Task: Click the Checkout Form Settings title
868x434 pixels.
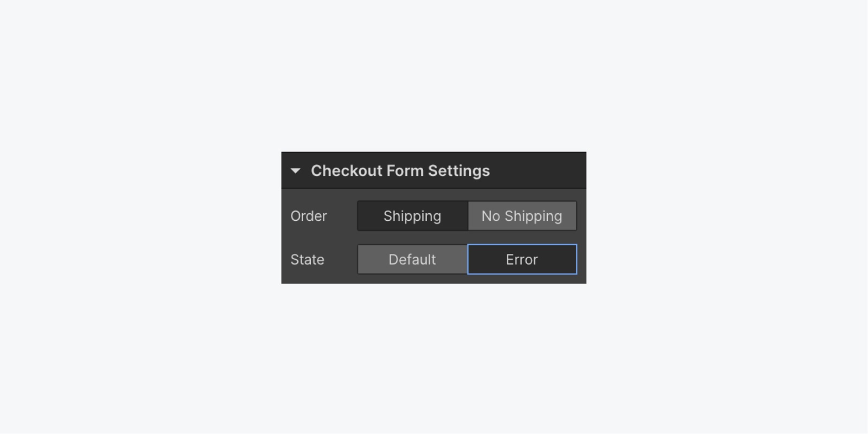Action: click(x=400, y=171)
